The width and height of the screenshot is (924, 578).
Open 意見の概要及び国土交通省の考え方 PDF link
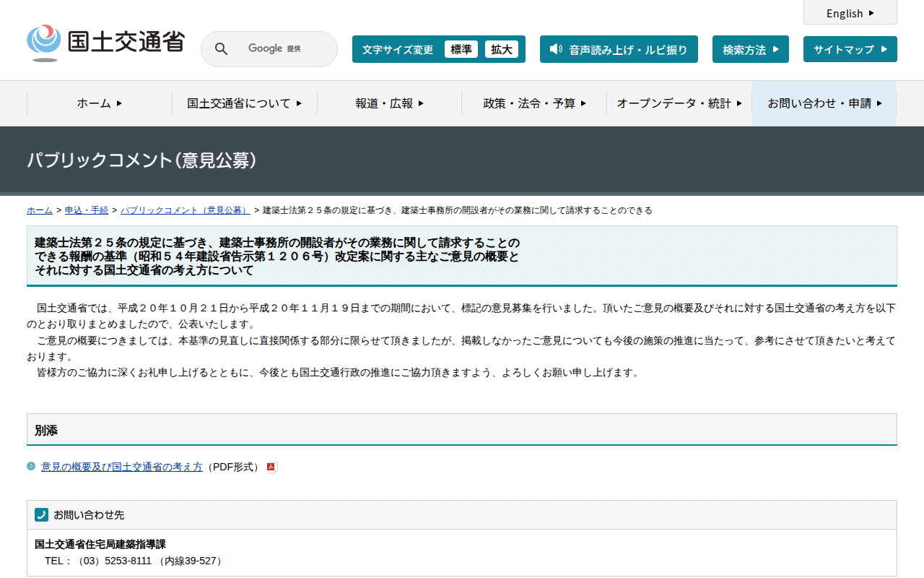[122, 467]
